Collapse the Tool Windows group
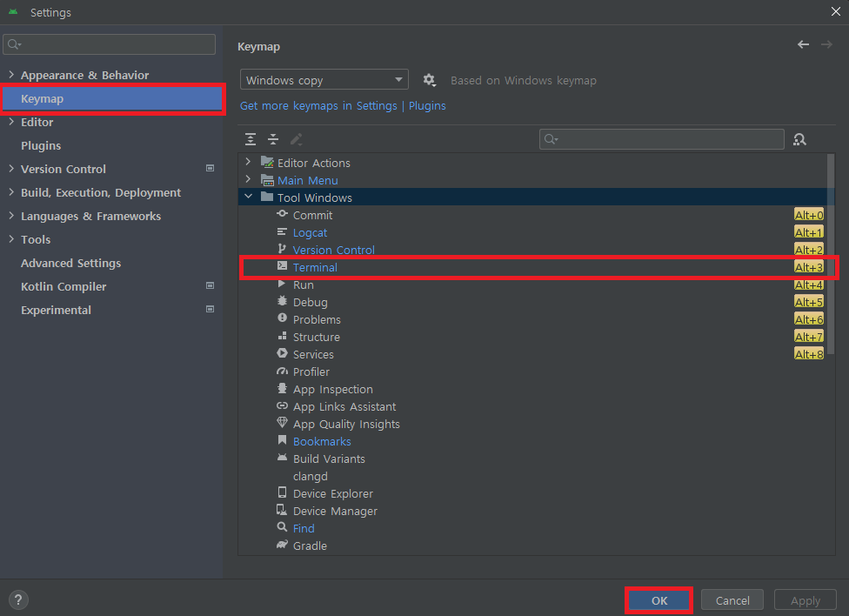This screenshot has height=616, width=849. pos(248,197)
